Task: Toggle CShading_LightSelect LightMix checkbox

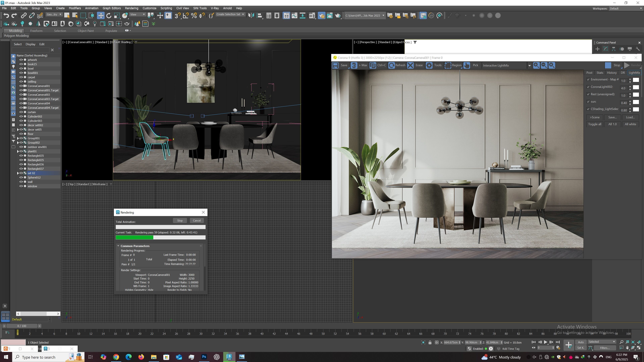Action: click(x=588, y=109)
